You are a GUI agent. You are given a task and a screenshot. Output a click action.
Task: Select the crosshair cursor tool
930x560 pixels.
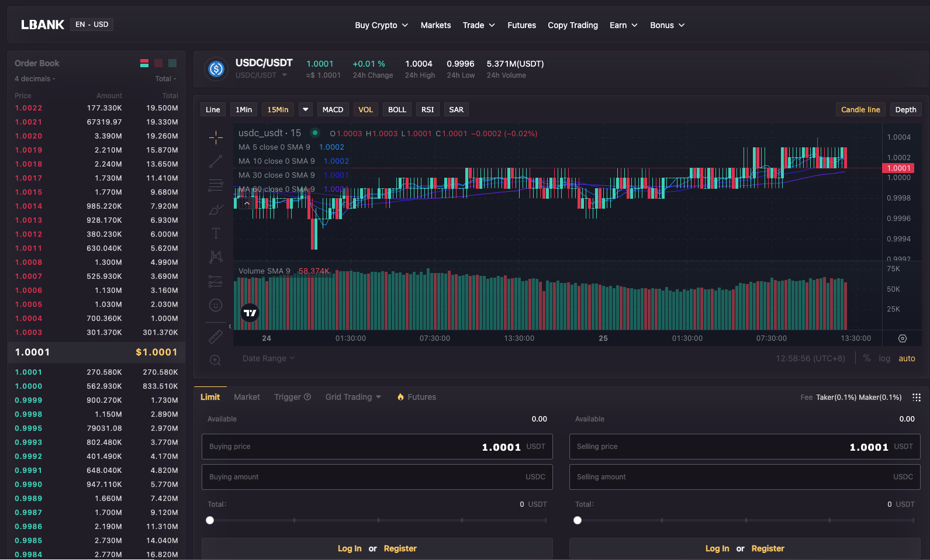click(216, 137)
